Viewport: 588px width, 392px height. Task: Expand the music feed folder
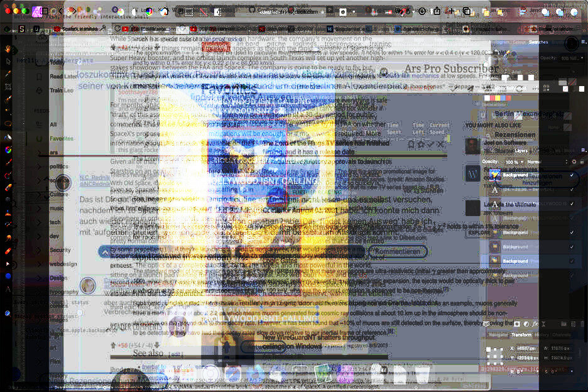(x=40, y=208)
